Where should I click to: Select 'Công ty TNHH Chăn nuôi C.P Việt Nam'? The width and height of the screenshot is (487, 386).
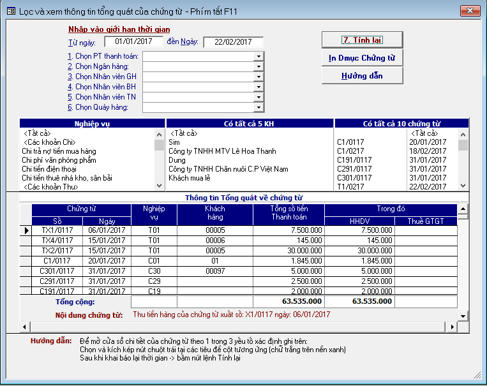[x=228, y=169]
